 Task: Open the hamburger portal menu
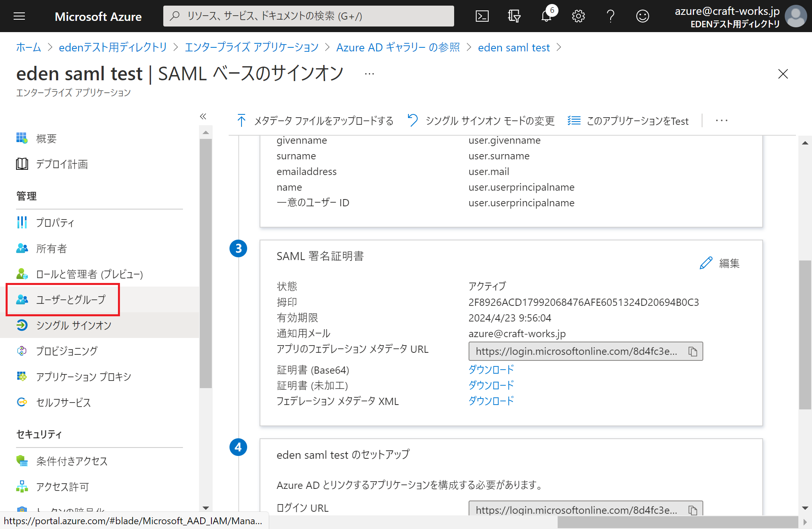click(x=19, y=16)
